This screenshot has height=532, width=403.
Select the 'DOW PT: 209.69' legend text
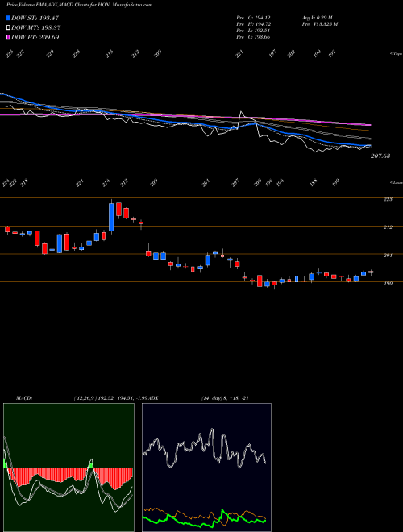tap(35, 37)
